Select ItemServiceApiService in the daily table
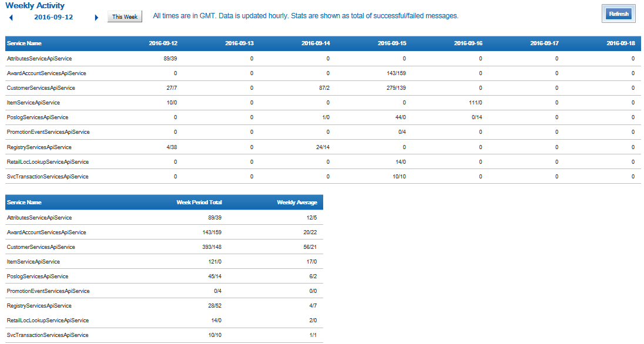The image size is (644, 344). (x=33, y=103)
